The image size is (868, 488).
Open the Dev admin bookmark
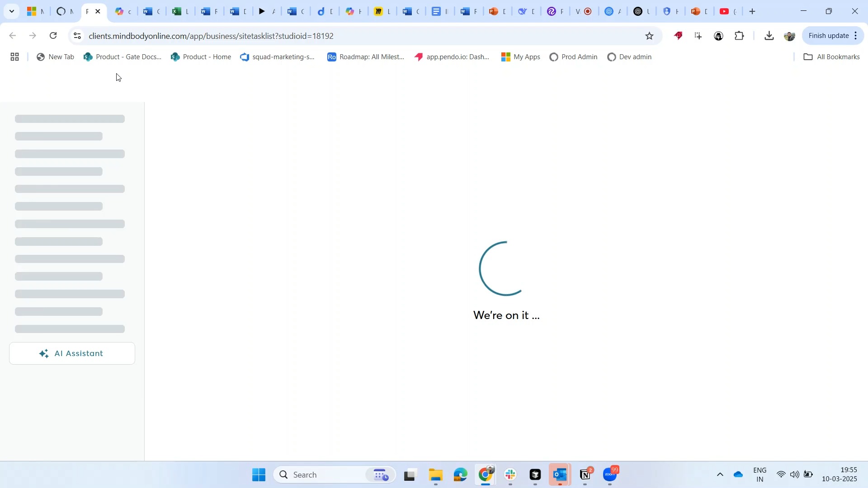click(x=630, y=57)
